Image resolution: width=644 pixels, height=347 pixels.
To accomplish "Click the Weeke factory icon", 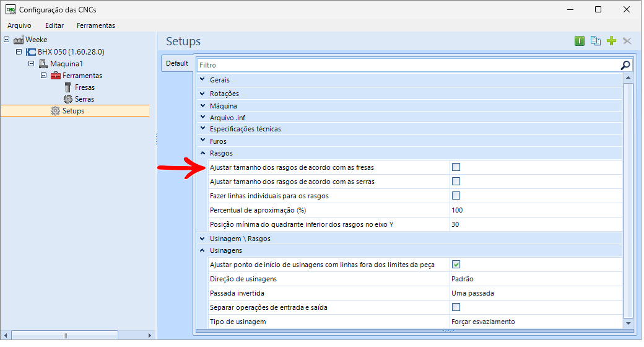I will tap(19, 40).
